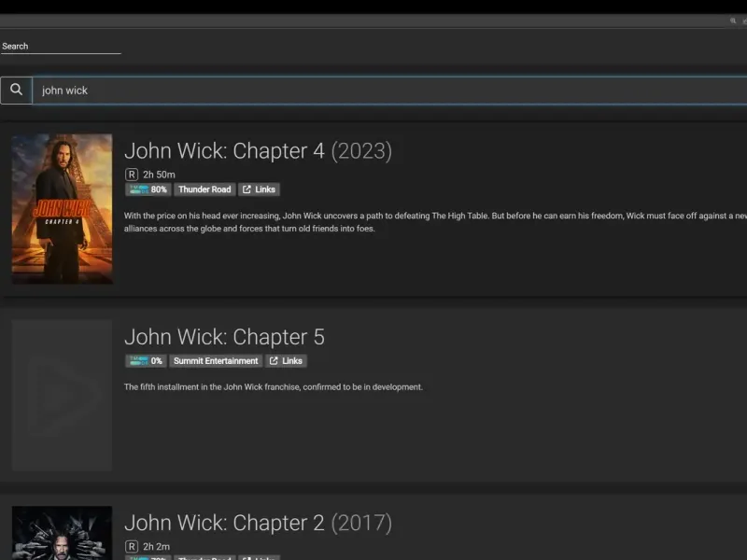Select the 2h 50m runtime text
This screenshot has height=560, width=747.
click(159, 175)
